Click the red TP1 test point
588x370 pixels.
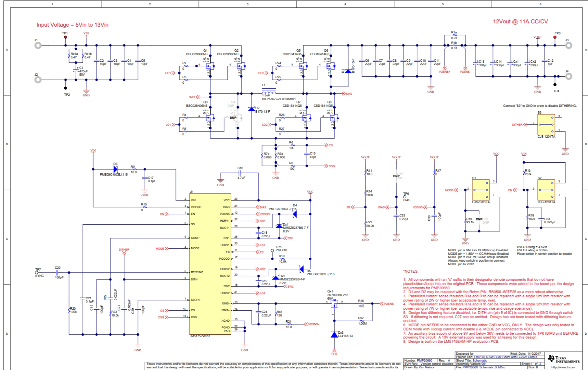(66, 37)
